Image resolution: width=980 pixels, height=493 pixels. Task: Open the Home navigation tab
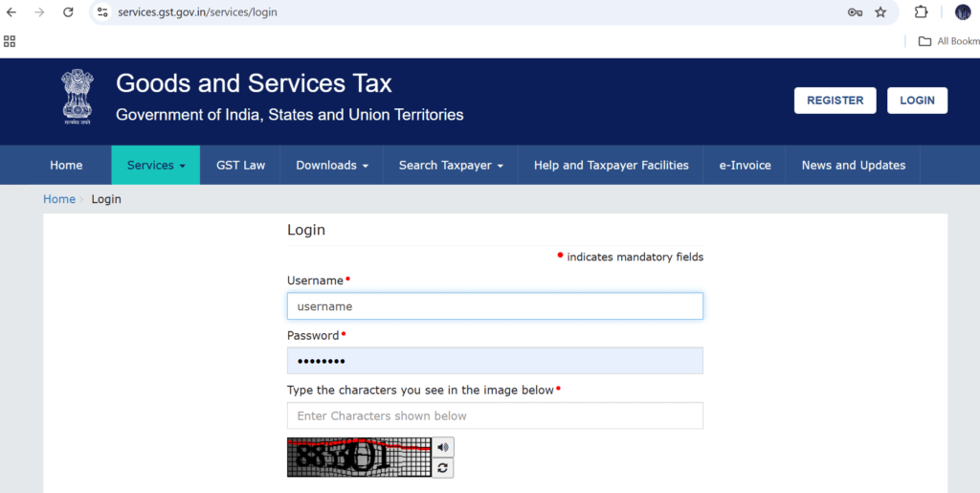[66, 165]
